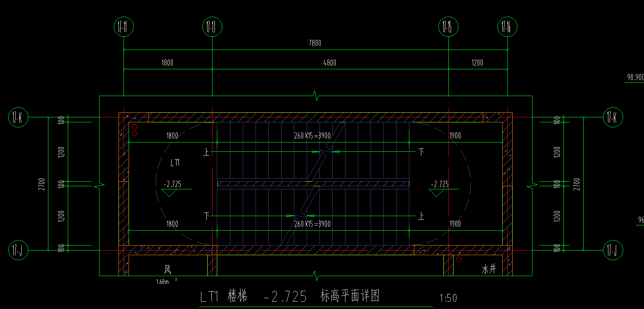Image resolution: width=644 pixels, height=309 pixels.
Task: Select the top horizontal 1200 dimension text
Action: tap(477, 63)
